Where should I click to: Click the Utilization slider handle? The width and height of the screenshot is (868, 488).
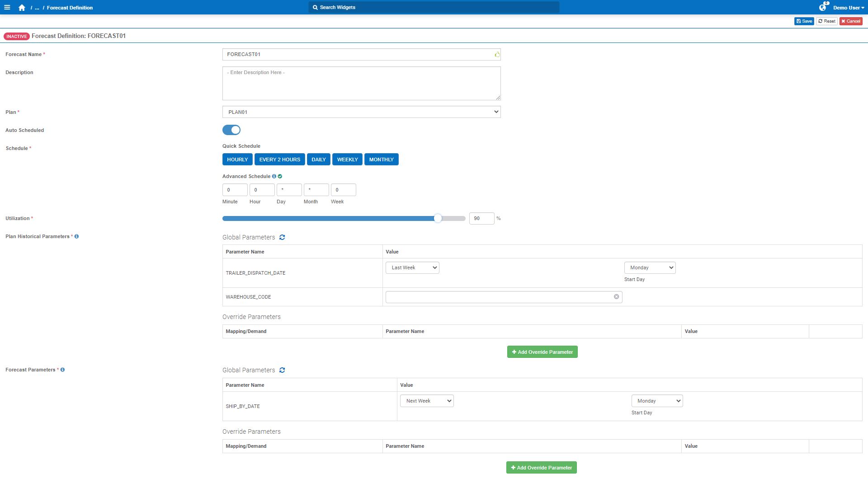438,218
